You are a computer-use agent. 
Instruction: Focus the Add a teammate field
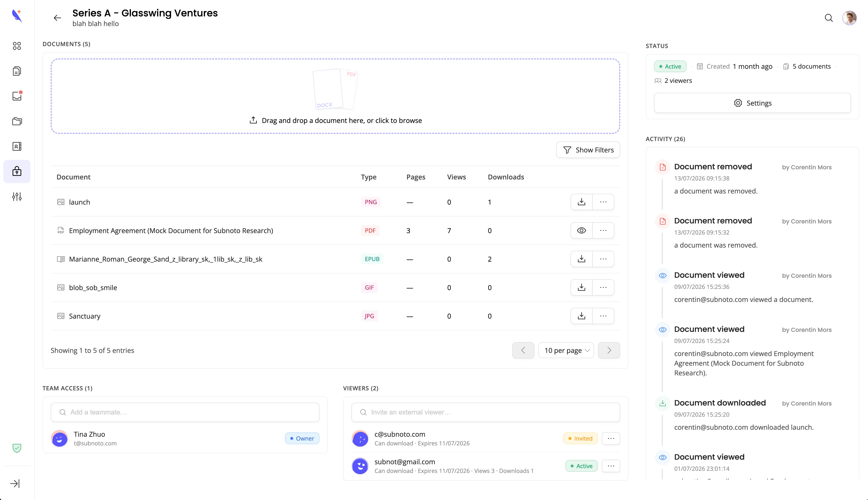pos(185,412)
